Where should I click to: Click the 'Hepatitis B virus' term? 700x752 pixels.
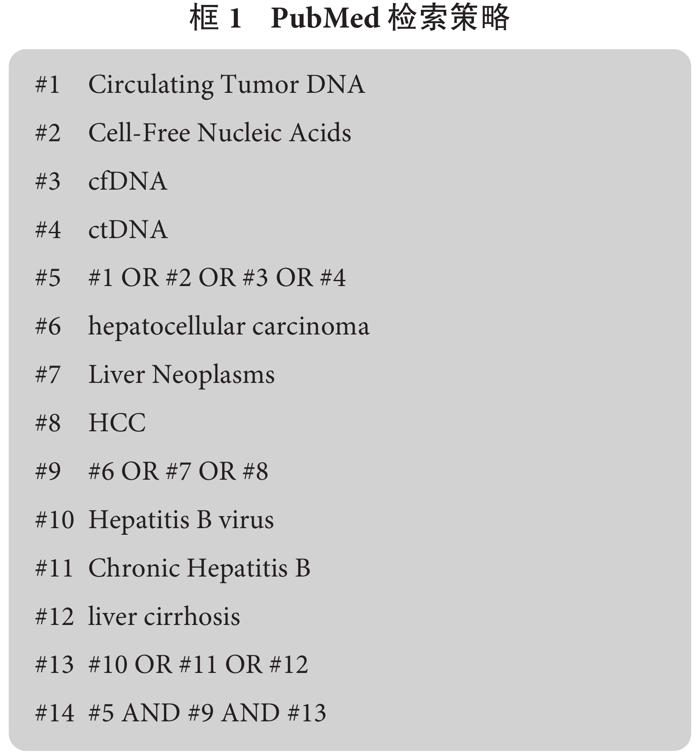[x=181, y=520]
